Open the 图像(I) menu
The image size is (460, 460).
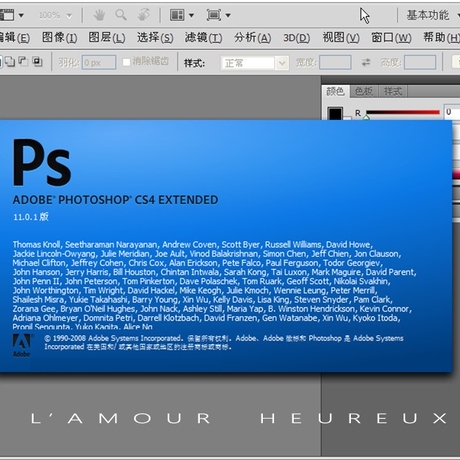click(x=59, y=38)
